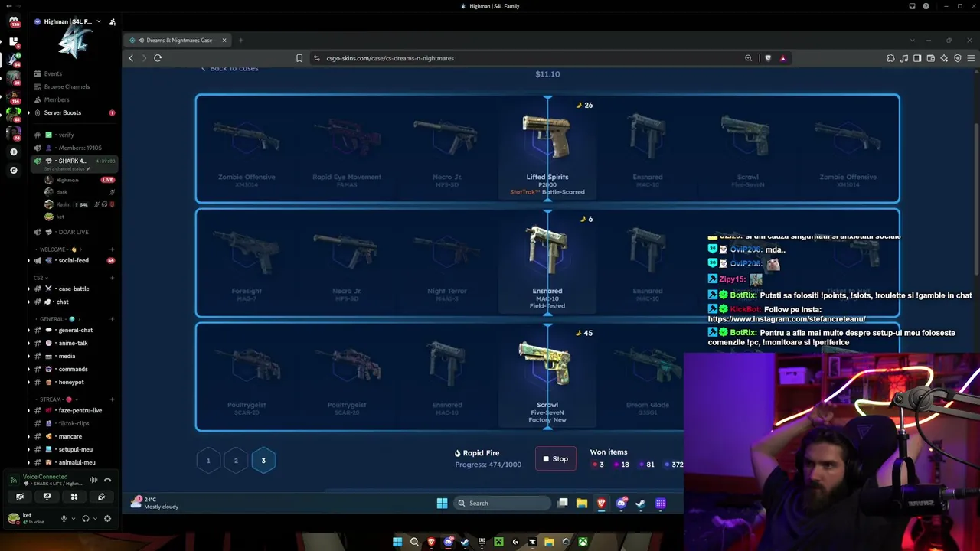Image resolution: width=980 pixels, height=551 pixels.
Task: Open the browser tab search dropdown
Action: [912, 40]
